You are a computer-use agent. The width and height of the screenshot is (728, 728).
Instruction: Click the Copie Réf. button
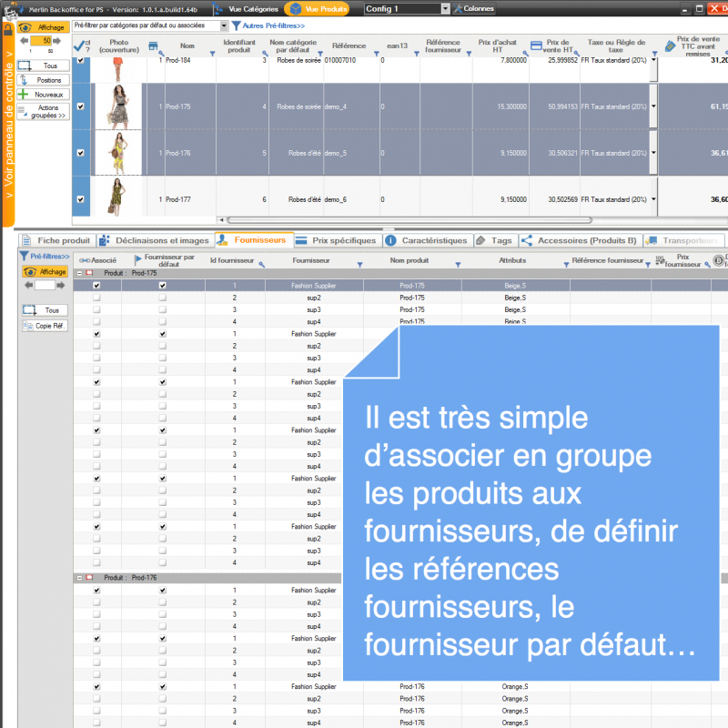point(45,326)
